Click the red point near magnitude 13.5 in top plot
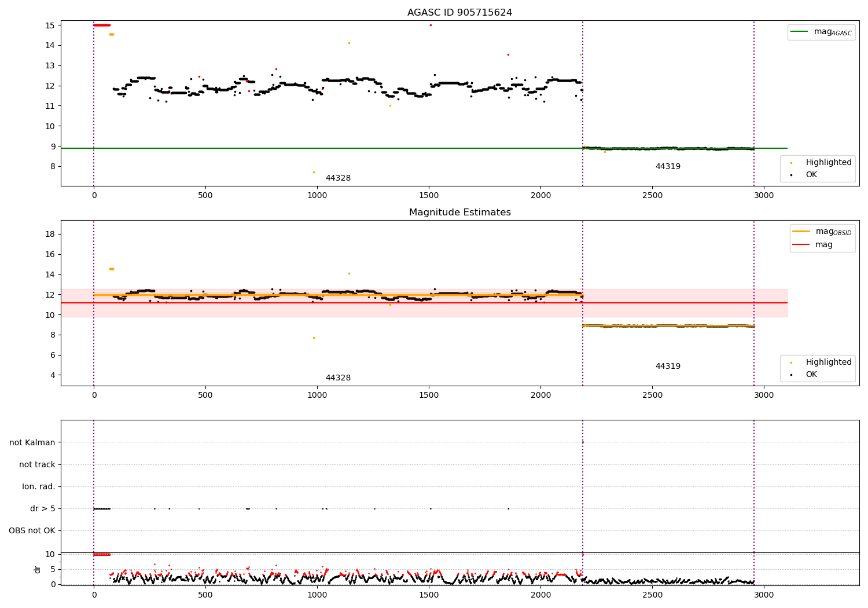This screenshot has height=608, width=868. [x=508, y=54]
